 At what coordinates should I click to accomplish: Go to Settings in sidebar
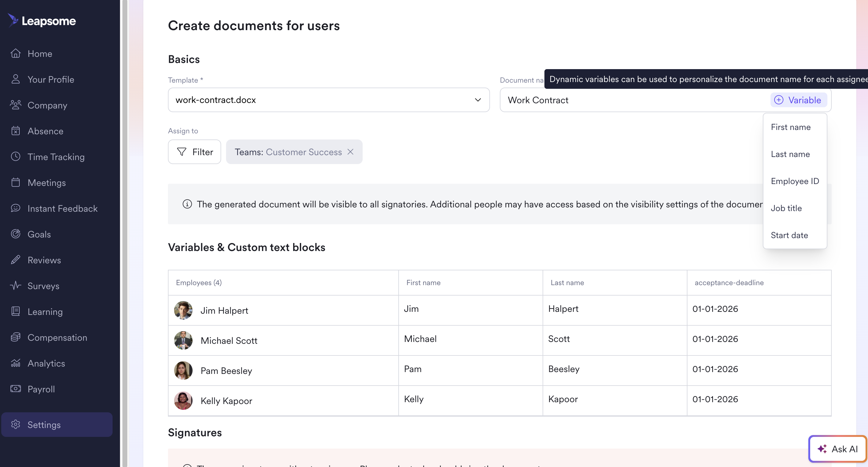57,425
